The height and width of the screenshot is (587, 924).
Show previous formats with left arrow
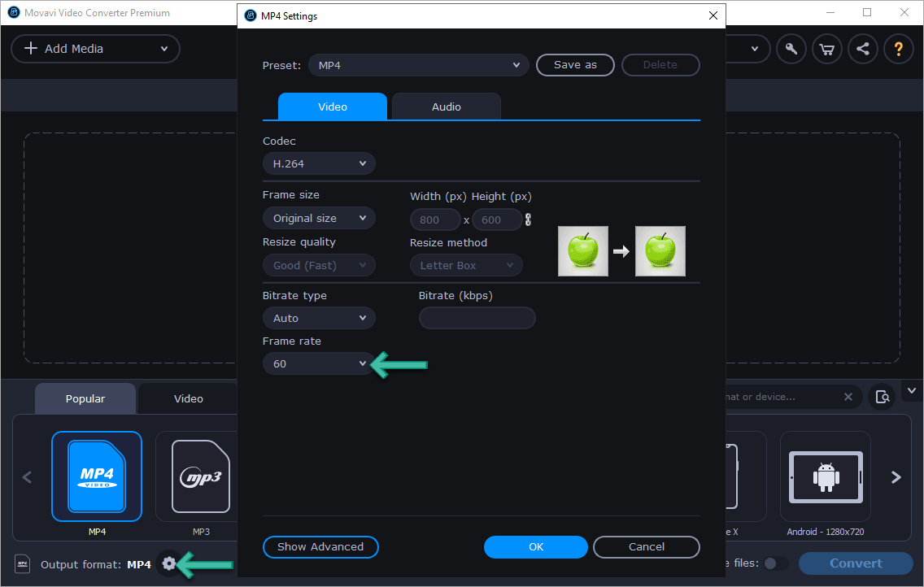(27, 477)
